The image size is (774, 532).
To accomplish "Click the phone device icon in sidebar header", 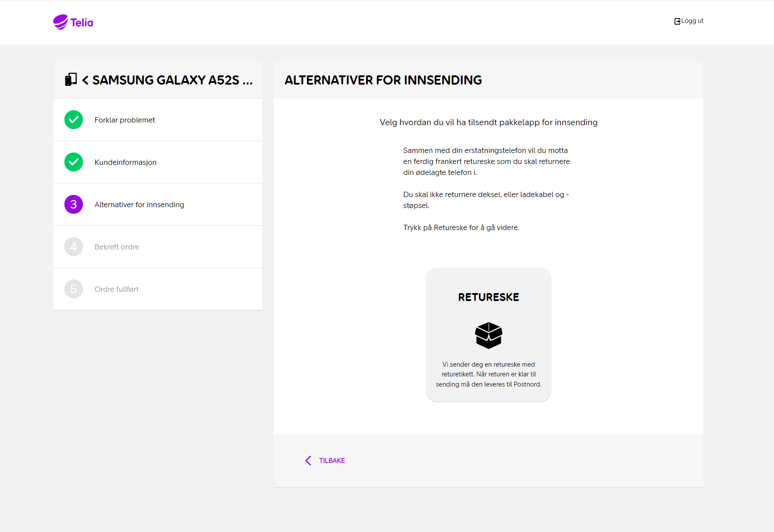I will point(71,79).
